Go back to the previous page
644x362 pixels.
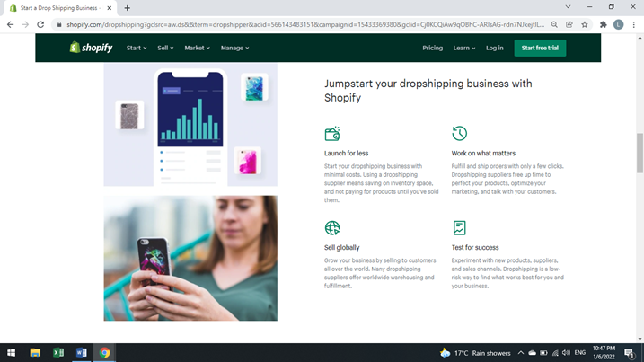tap(10, 24)
